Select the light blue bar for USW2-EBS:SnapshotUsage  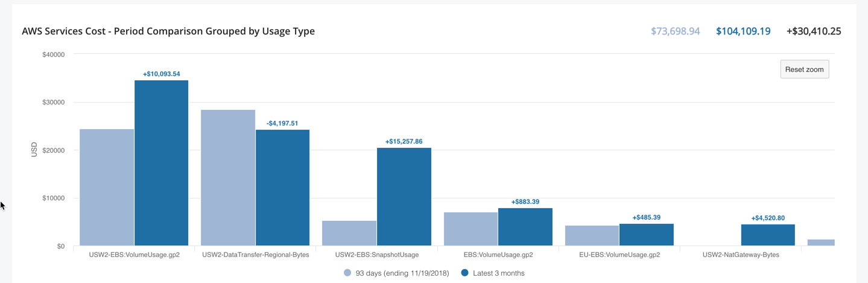pos(349,233)
